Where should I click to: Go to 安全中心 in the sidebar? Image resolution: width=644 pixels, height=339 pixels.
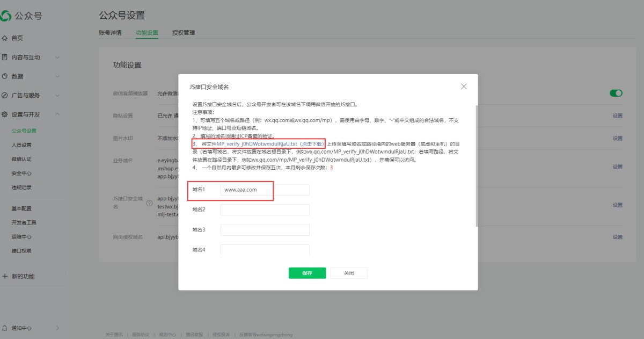click(x=21, y=174)
